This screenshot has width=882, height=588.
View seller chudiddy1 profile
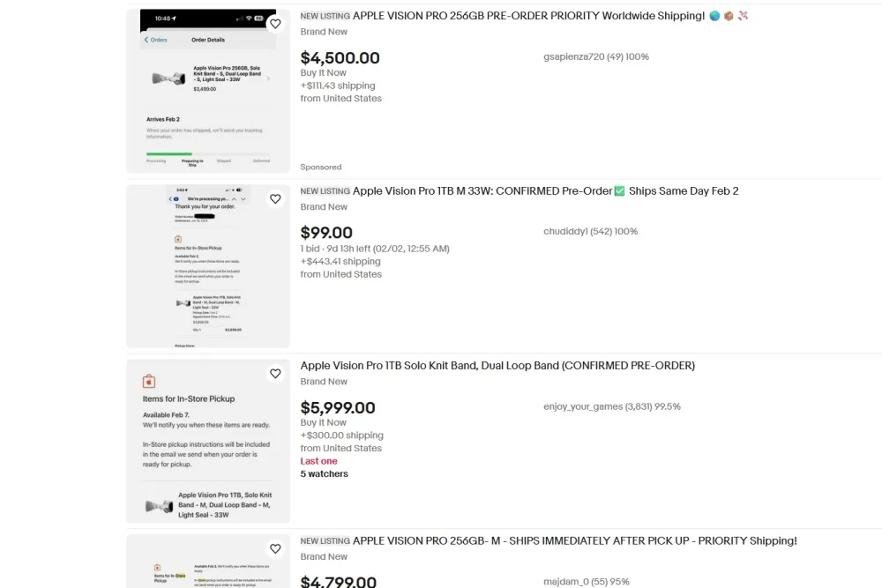[x=590, y=232]
